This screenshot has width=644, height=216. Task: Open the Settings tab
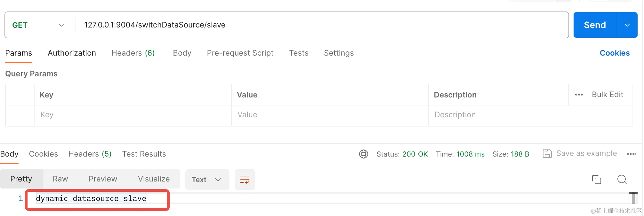click(x=339, y=53)
